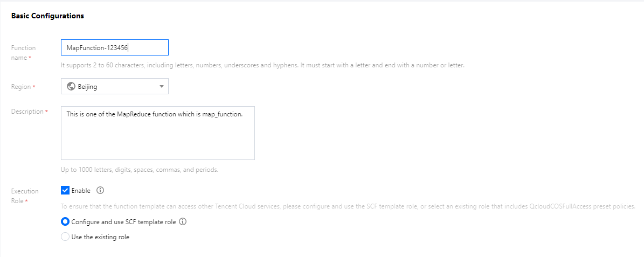Viewport: 644px width, 257px height.
Task: Click the dropdown arrow in the Region selector
Action: pyautogui.click(x=161, y=87)
